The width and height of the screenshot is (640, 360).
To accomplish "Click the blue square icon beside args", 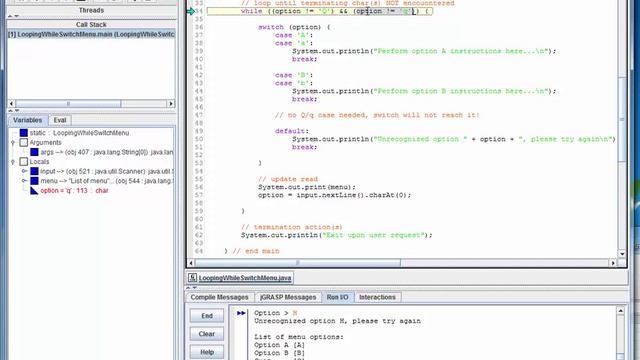I will (x=34, y=152).
